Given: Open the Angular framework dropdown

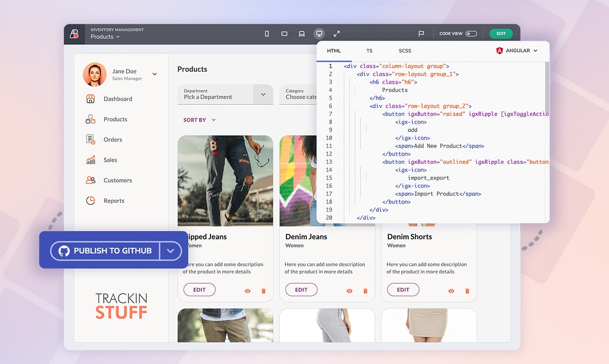Looking at the screenshot, I should pos(517,51).
